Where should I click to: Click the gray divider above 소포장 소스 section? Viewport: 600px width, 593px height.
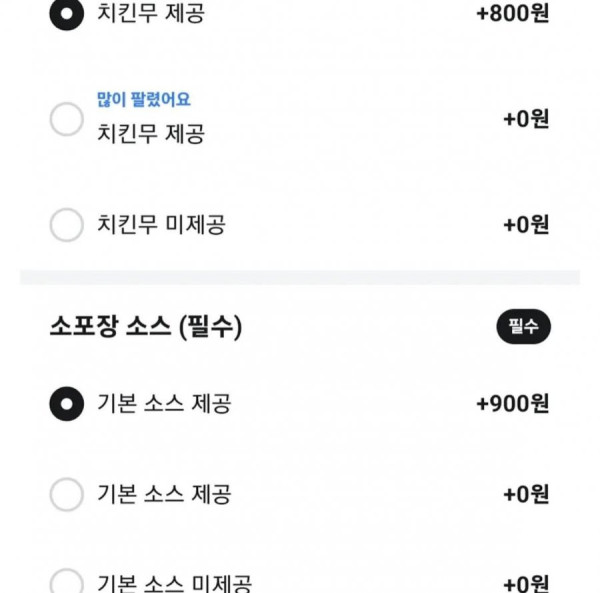(x=300, y=277)
